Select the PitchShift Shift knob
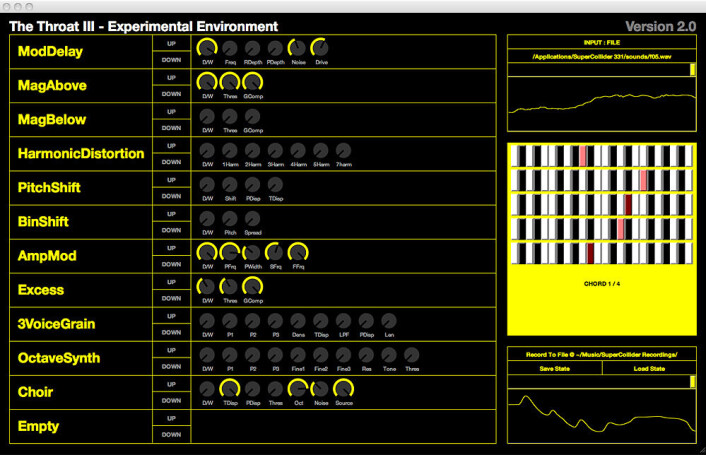Image resolution: width=706 pixels, height=455 pixels. click(230, 185)
